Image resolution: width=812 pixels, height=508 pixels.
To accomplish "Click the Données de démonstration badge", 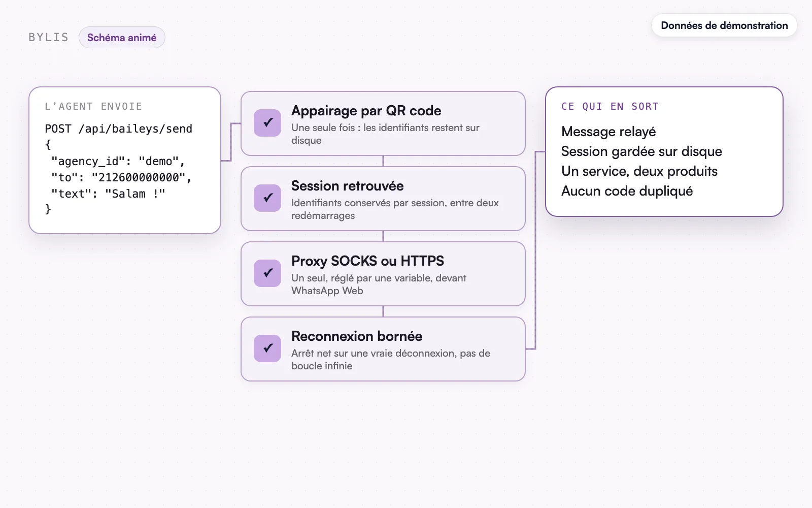I will point(724,25).
